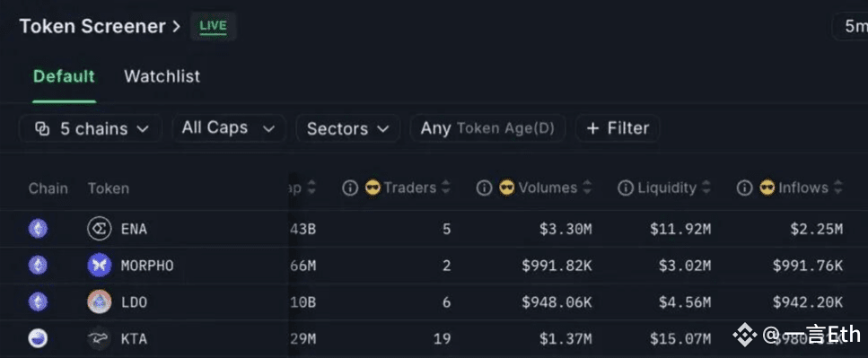Toggle the LIVE status indicator
The image size is (868, 358).
click(213, 26)
